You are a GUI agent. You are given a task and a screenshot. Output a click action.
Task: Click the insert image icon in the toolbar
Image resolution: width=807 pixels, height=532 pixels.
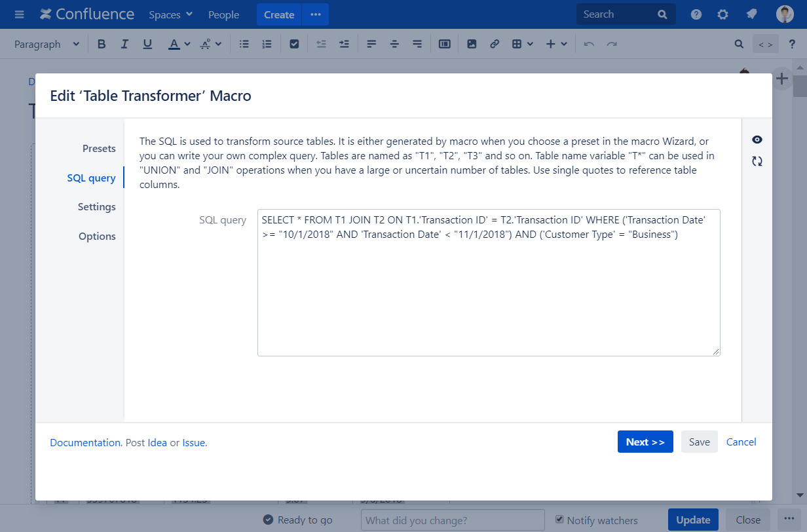pyautogui.click(x=472, y=44)
